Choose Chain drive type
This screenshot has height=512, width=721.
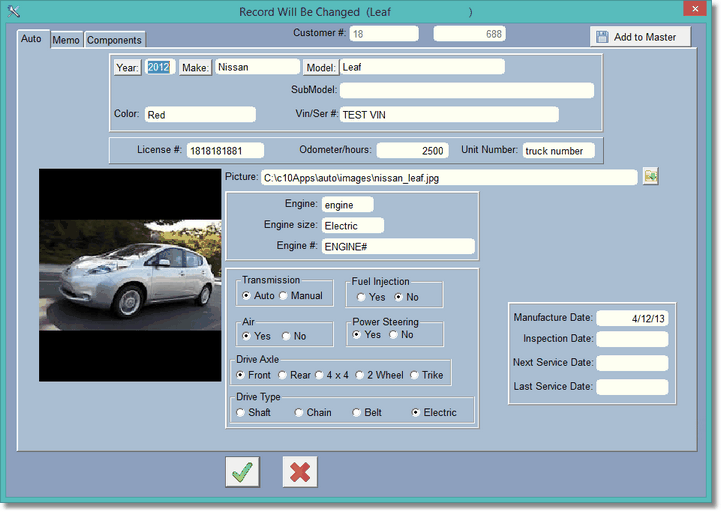click(x=298, y=412)
